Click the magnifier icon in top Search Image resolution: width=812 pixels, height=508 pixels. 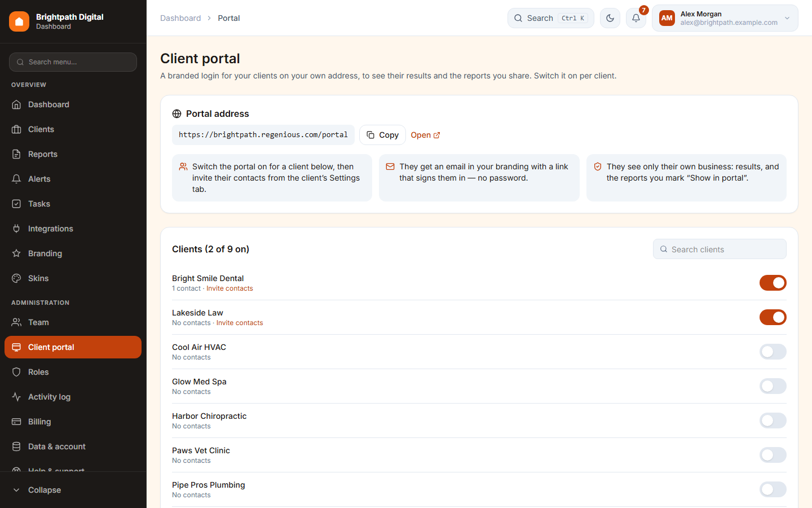point(518,18)
